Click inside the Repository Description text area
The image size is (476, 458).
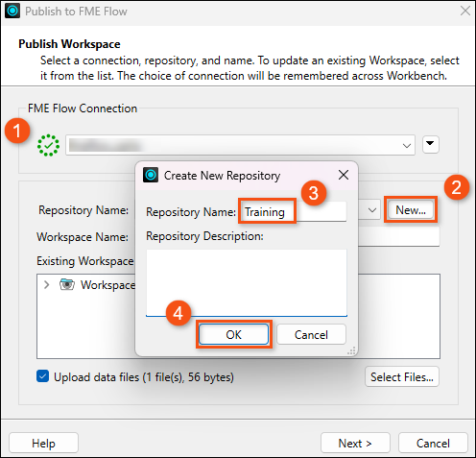(x=247, y=282)
